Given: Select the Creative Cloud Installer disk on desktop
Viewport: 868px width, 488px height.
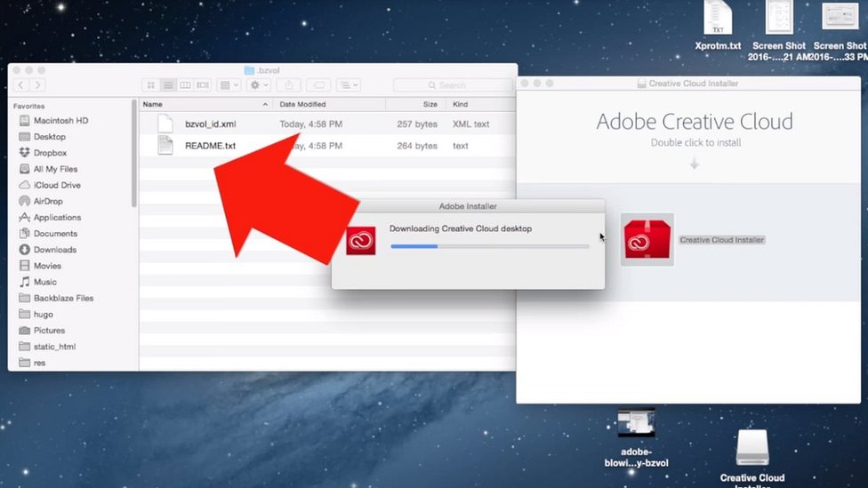Looking at the screenshot, I should pos(752,458).
